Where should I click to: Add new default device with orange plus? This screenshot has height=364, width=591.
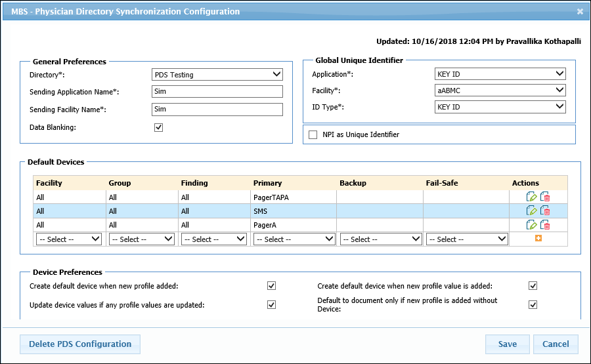coord(538,238)
